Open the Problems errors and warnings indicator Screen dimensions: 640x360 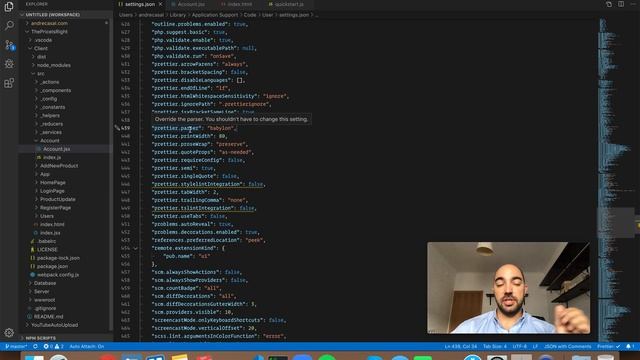53,347
